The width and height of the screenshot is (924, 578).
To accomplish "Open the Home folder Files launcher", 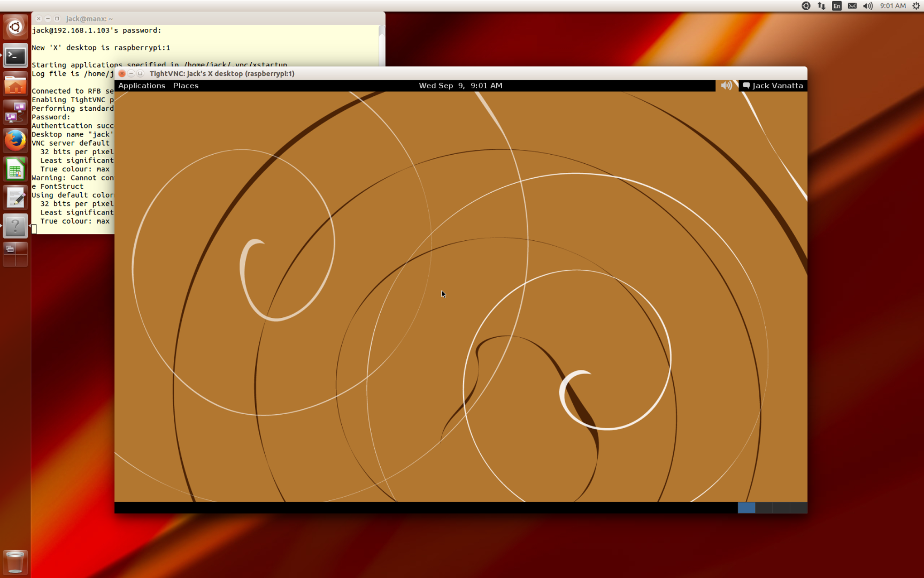I will pyautogui.click(x=15, y=85).
